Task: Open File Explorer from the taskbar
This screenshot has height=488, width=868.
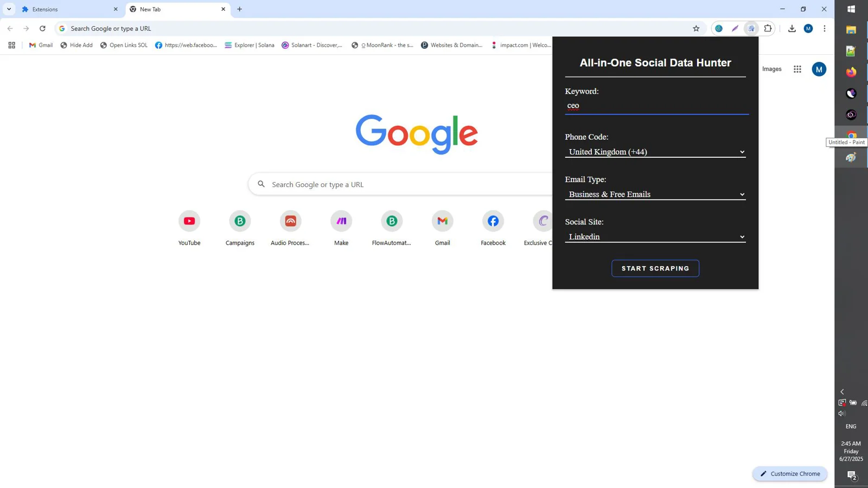Action: tap(851, 29)
